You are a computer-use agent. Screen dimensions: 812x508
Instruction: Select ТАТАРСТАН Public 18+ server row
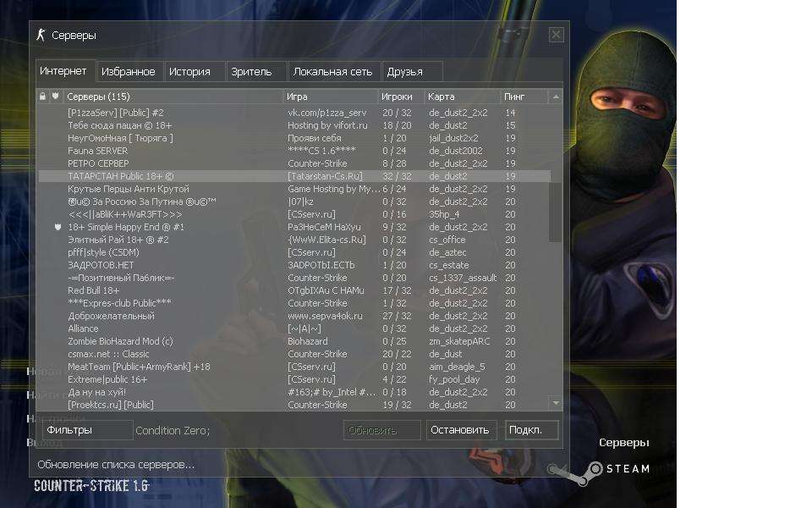pyautogui.click(x=294, y=176)
